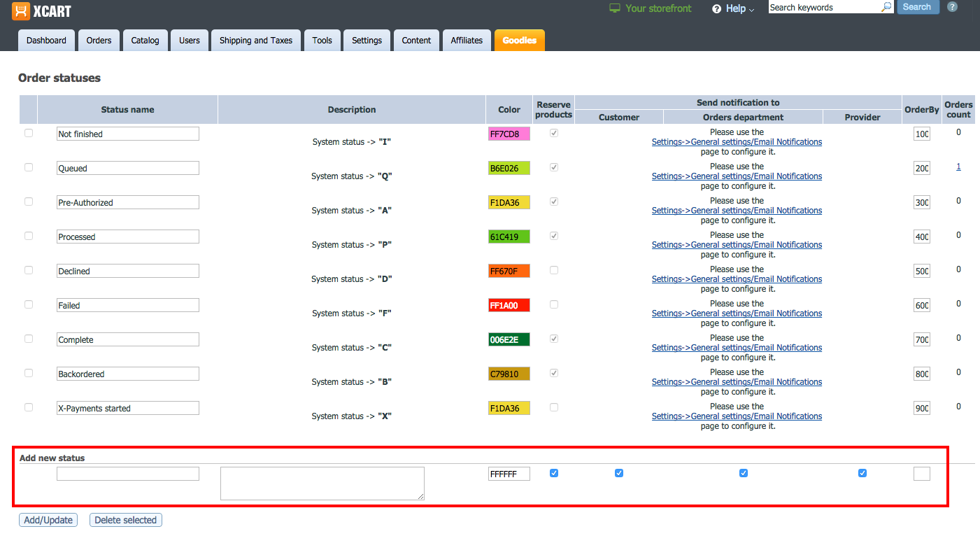Click the Order statuses heading
980x543 pixels.
[x=59, y=78]
